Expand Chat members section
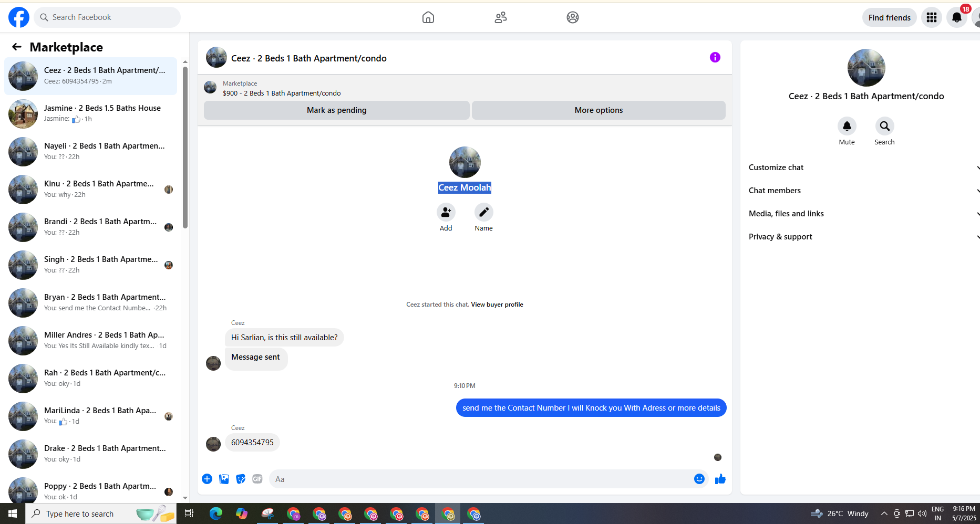Viewport: 980px width, 524px height. coord(864,191)
